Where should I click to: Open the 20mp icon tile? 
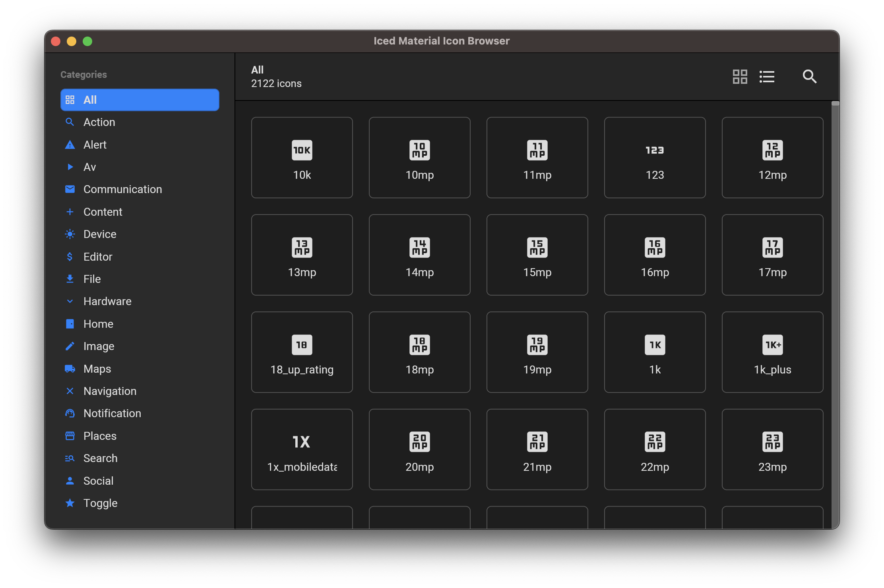(420, 449)
